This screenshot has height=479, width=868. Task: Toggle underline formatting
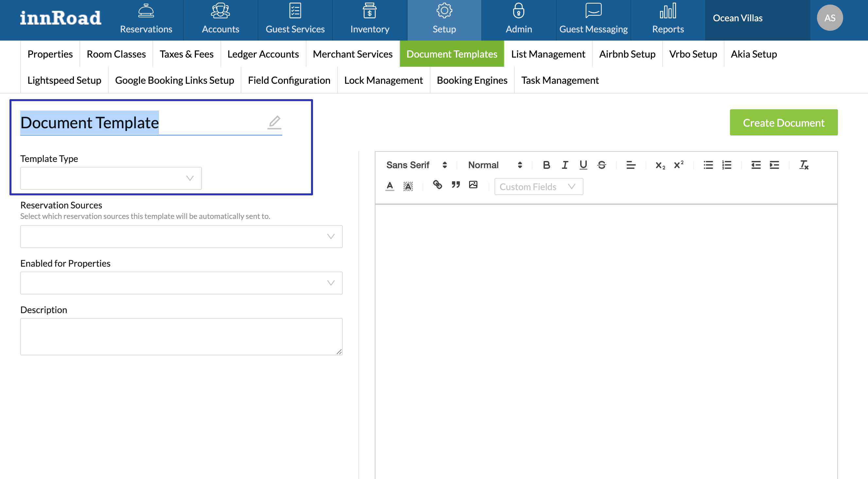point(583,165)
